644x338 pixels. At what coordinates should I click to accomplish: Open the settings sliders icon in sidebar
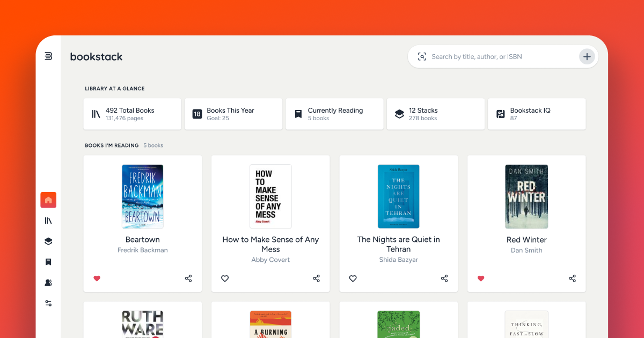pos(48,303)
